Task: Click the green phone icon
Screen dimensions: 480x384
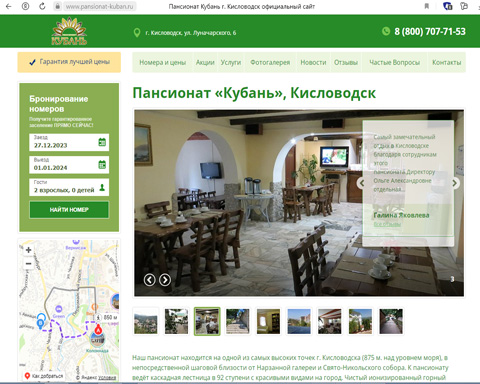Action: 386,31
